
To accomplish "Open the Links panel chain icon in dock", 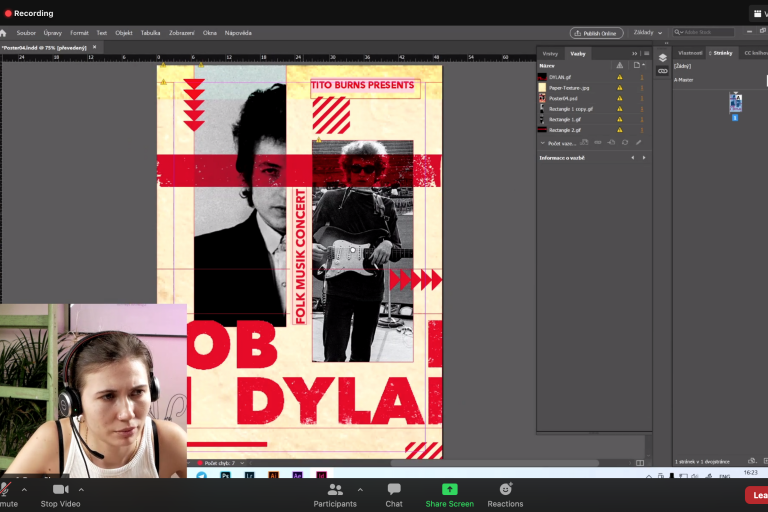I will pos(662,71).
